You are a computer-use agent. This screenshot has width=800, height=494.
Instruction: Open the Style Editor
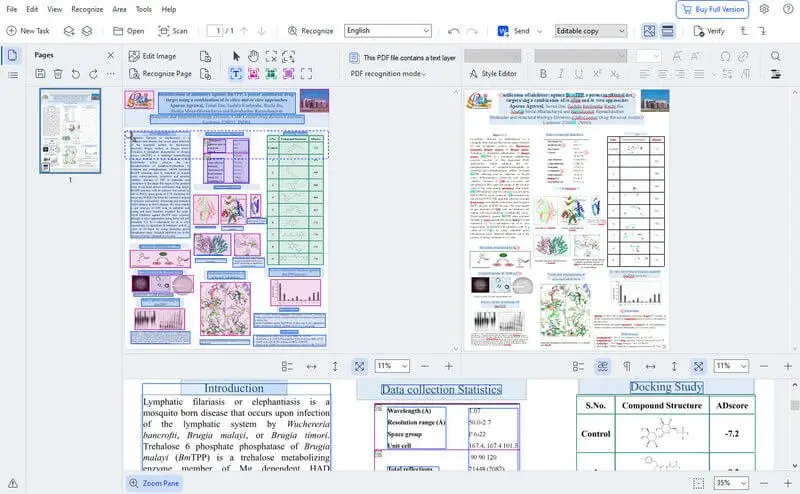pyautogui.click(x=493, y=74)
